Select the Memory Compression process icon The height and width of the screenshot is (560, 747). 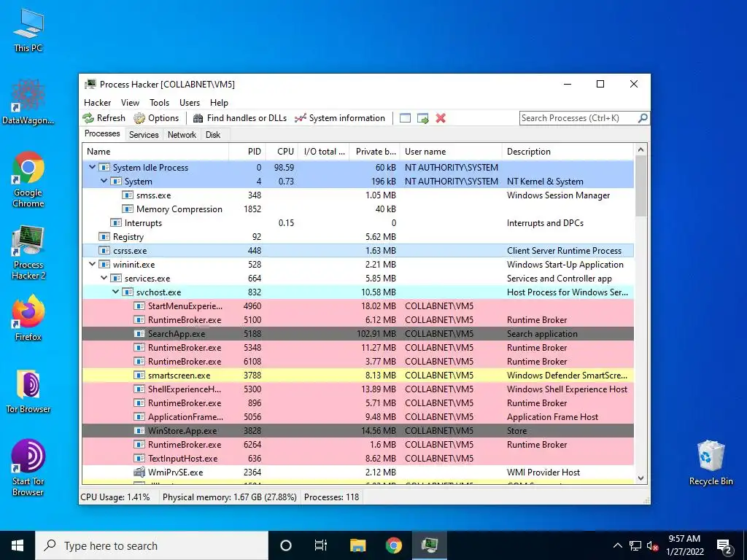pyautogui.click(x=127, y=209)
